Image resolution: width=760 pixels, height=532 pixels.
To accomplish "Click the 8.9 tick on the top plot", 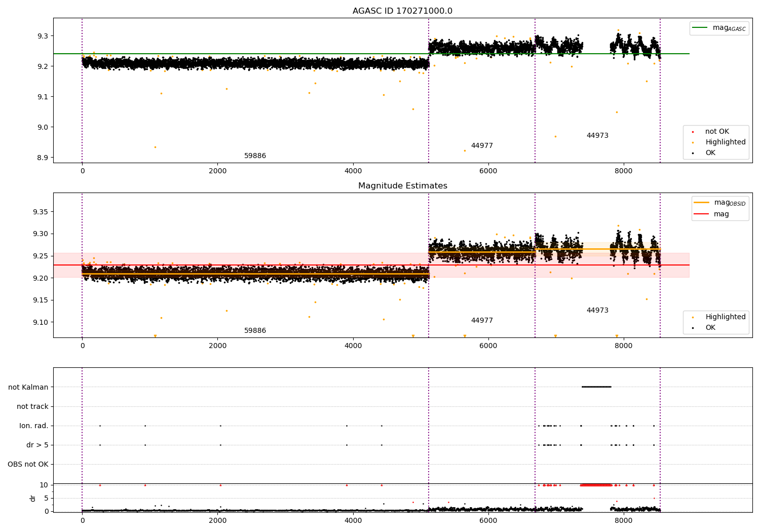I will pos(43,158).
